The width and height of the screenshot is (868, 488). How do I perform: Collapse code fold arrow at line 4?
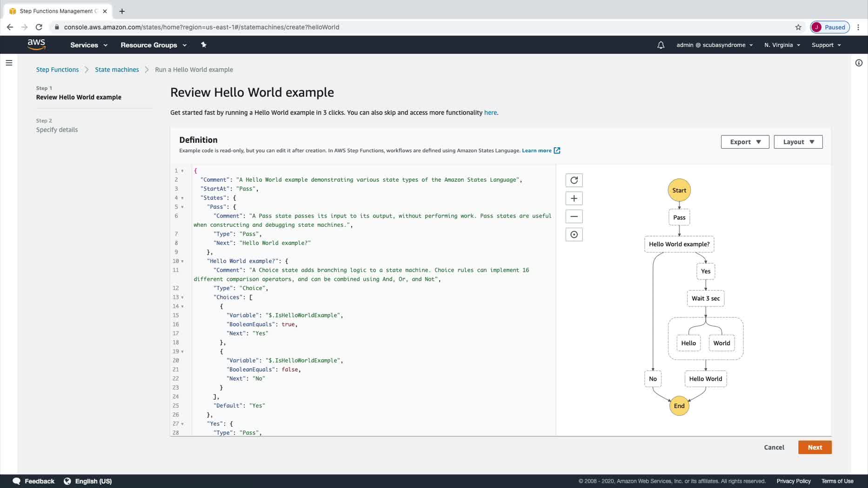(x=182, y=198)
